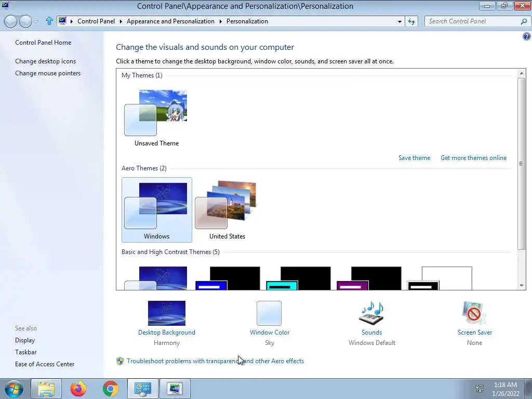
Task: Open Change mouse pointers link
Action: pyautogui.click(x=48, y=73)
